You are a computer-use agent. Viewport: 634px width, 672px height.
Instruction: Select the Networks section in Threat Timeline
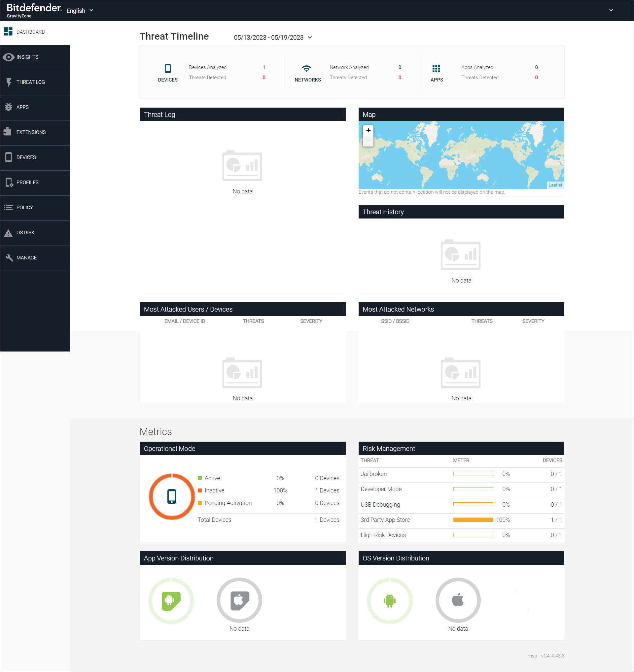(x=307, y=72)
